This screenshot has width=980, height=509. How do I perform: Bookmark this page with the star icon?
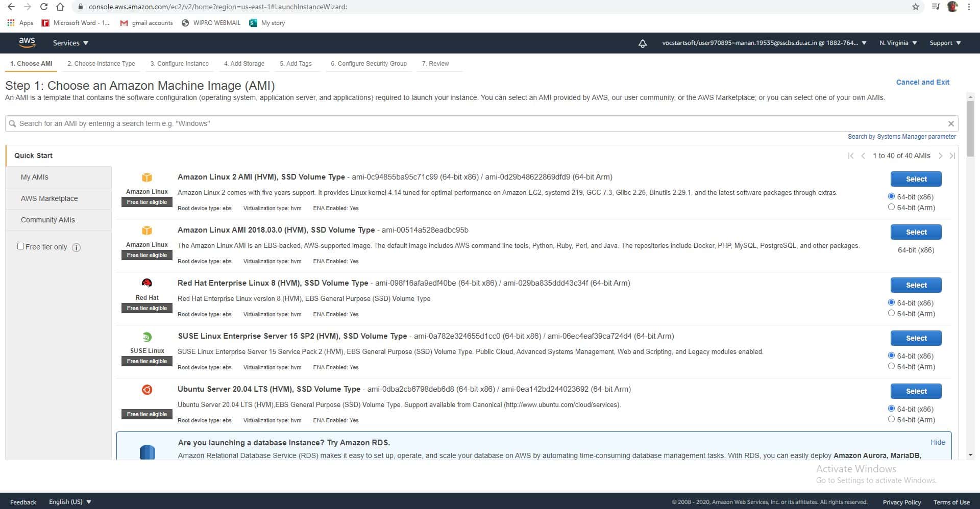click(916, 7)
